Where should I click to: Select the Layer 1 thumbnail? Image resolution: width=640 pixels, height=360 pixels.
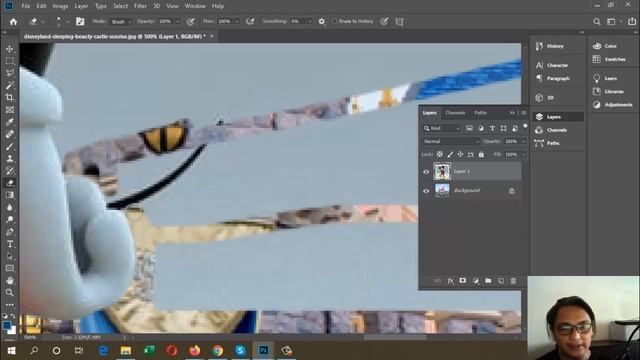(x=442, y=171)
